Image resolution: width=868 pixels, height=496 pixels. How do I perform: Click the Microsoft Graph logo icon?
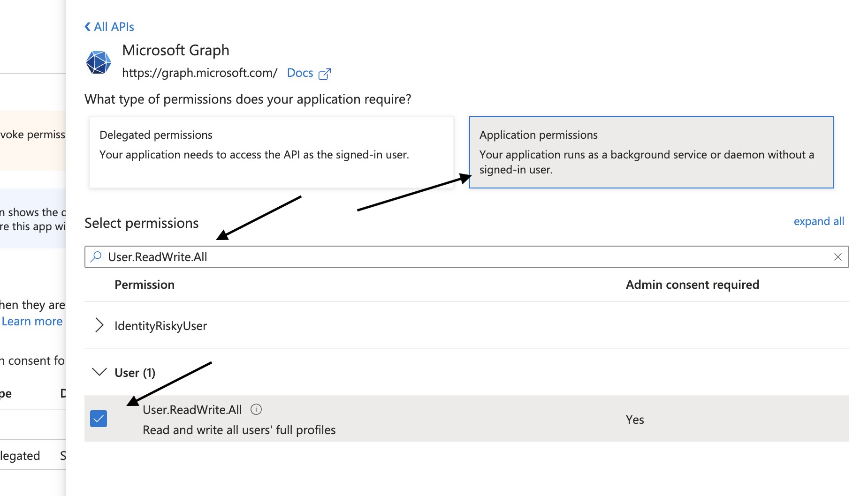[99, 62]
